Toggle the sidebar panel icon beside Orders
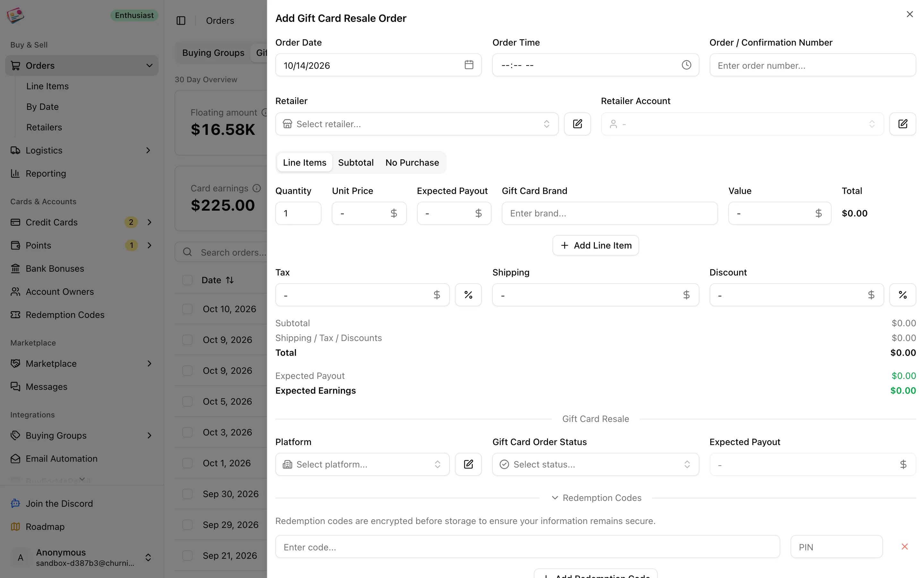 click(x=181, y=21)
